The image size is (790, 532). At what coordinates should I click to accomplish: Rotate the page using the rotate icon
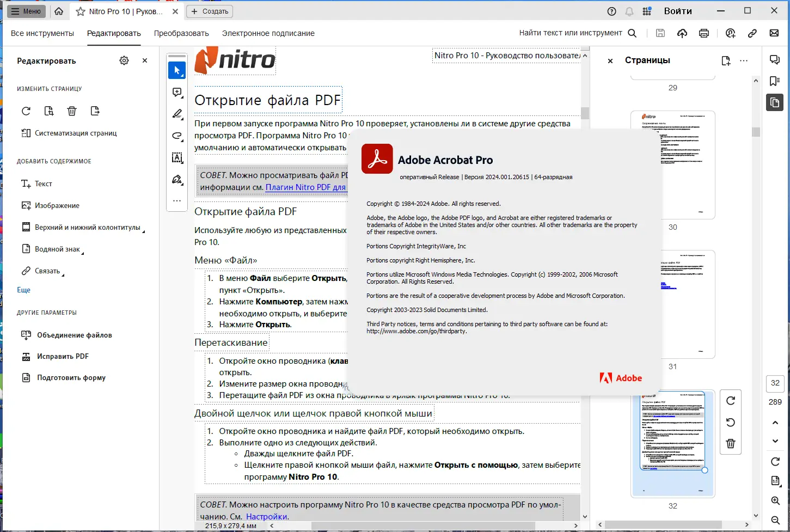tap(26, 111)
